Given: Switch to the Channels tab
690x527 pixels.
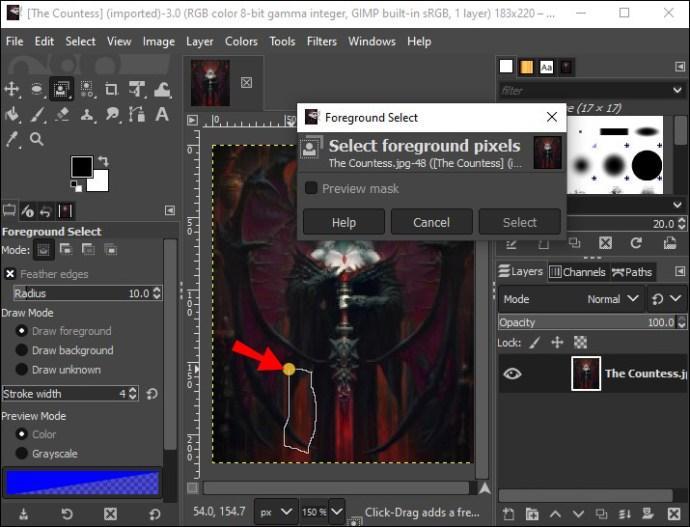Looking at the screenshot, I should coord(577,272).
